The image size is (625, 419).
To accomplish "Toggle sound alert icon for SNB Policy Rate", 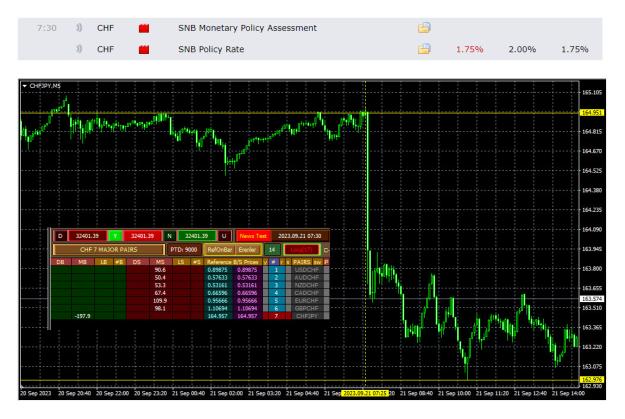I will pyautogui.click(x=79, y=49).
